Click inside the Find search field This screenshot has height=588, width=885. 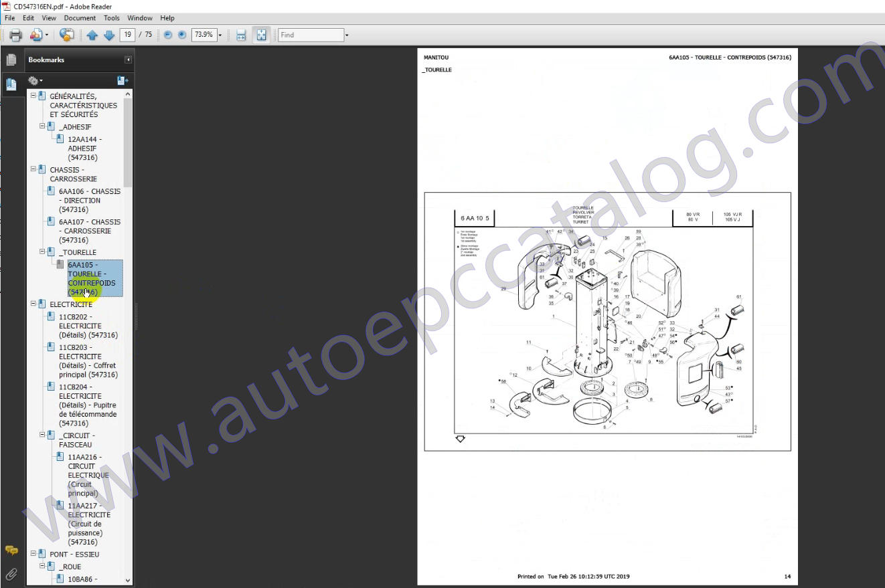click(309, 35)
